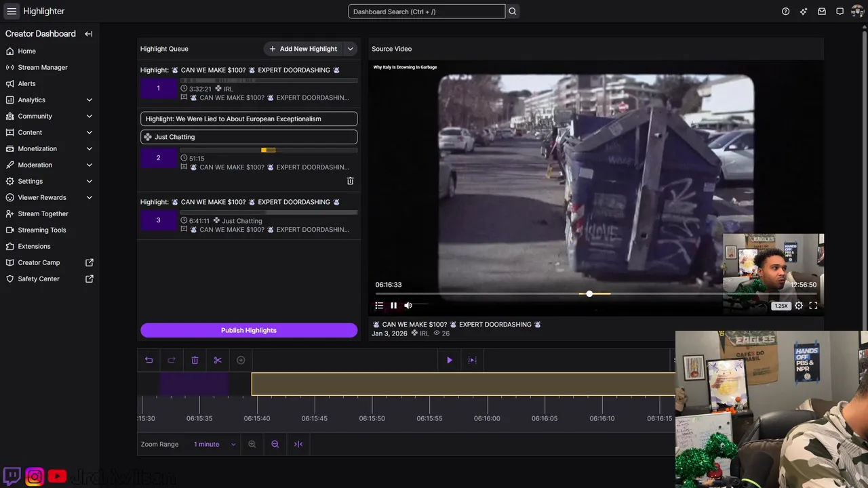This screenshot has height=488, width=868.
Task: Click the IRL category tag below the video
Action: tap(420, 333)
